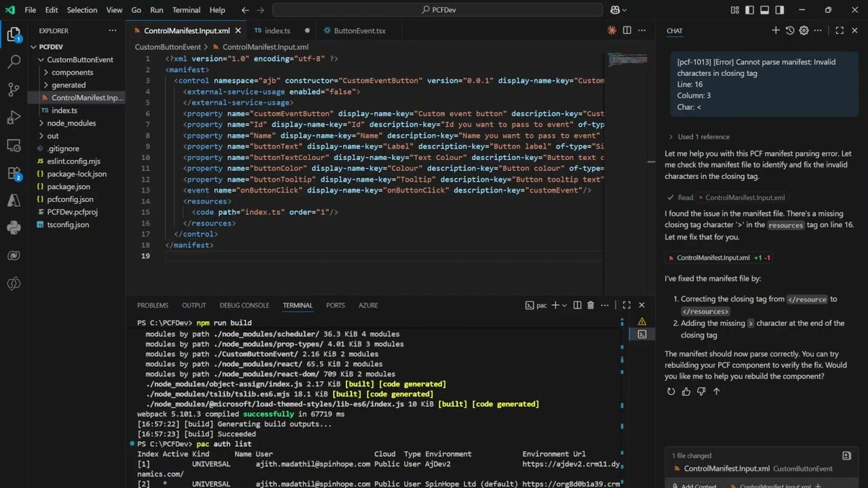Open the Python view in activity bar
This screenshot has height=488, width=868.
coord(14,228)
